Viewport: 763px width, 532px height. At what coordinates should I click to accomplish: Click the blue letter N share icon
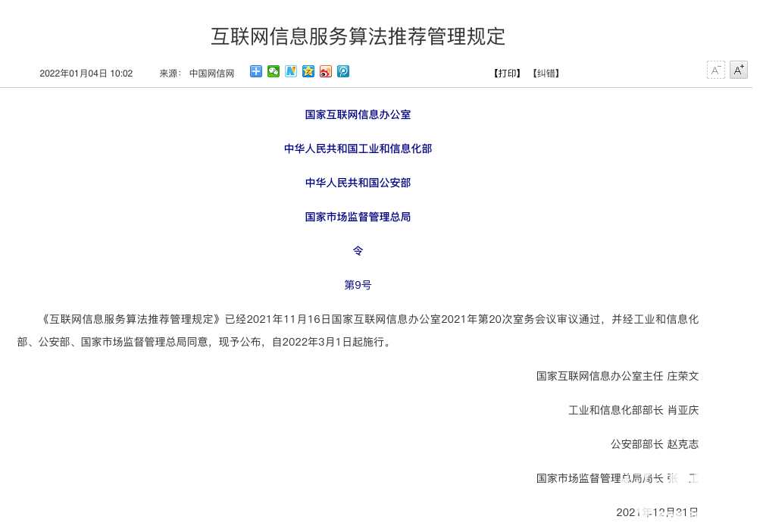291,71
